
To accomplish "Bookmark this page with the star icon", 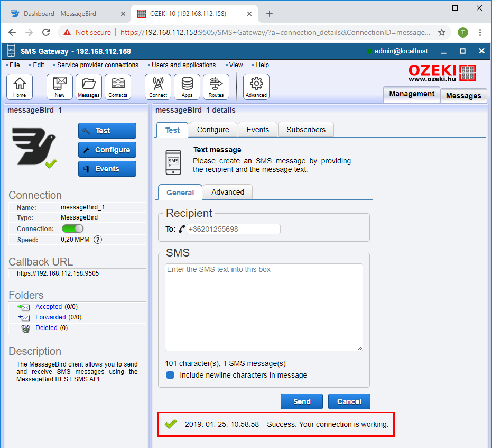I will pyautogui.click(x=442, y=32).
